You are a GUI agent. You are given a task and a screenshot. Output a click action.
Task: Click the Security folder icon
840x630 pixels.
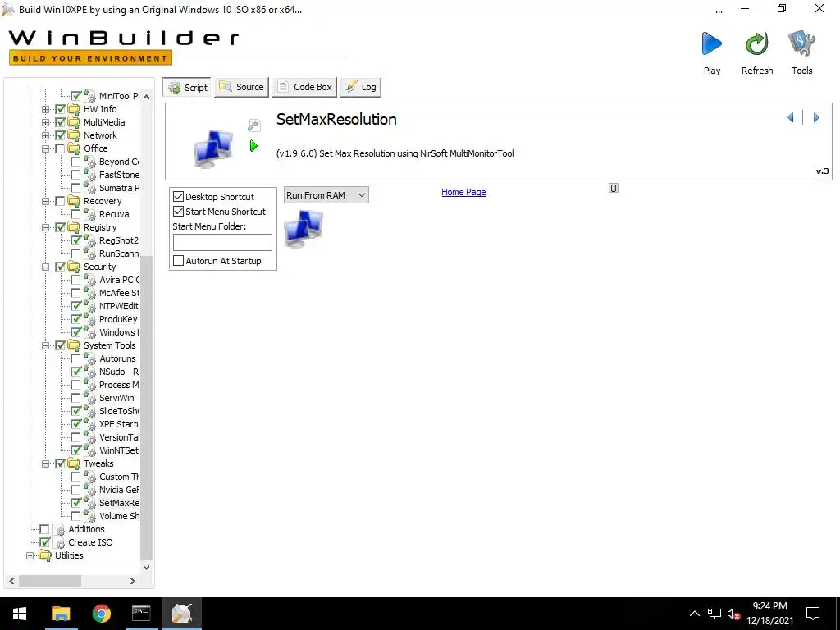point(74,267)
